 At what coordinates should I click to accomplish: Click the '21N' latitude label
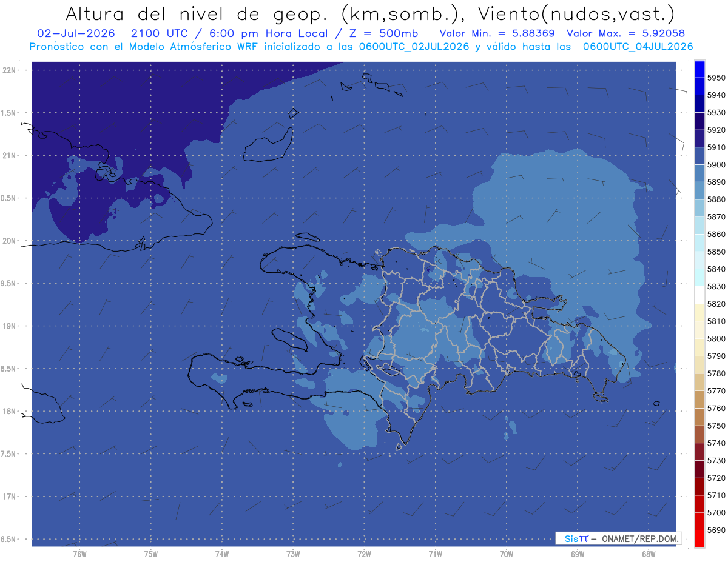(8, 155)
